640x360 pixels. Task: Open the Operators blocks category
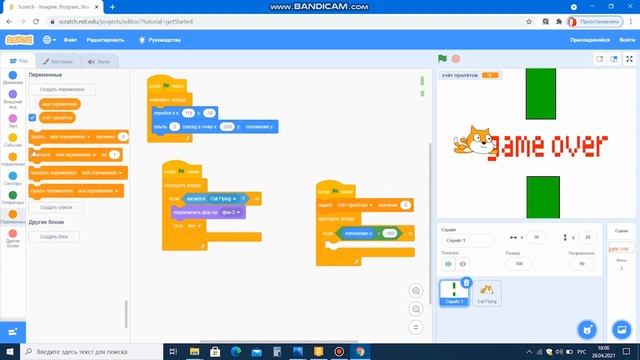click(x=13, y=198)
